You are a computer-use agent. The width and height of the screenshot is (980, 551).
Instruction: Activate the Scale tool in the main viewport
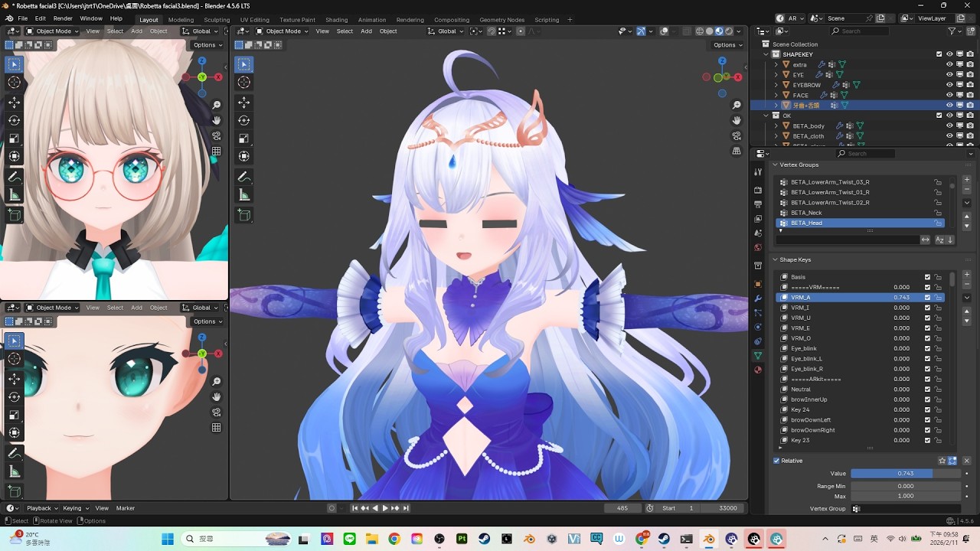click(244, 139)
